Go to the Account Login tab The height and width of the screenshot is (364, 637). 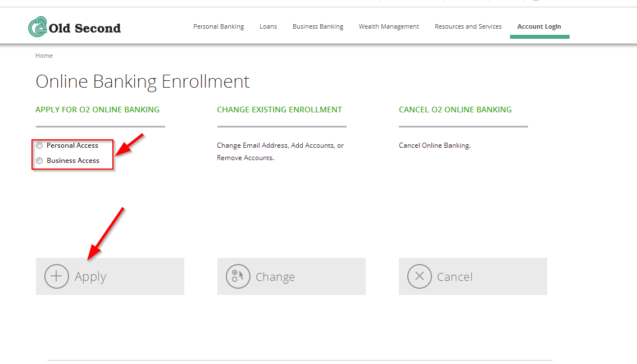[x=539, y=26]
